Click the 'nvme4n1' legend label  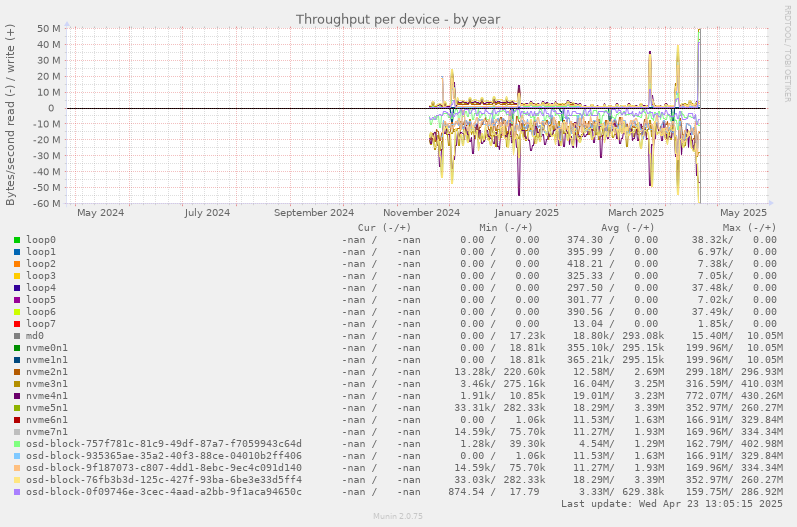coord(47,396)
